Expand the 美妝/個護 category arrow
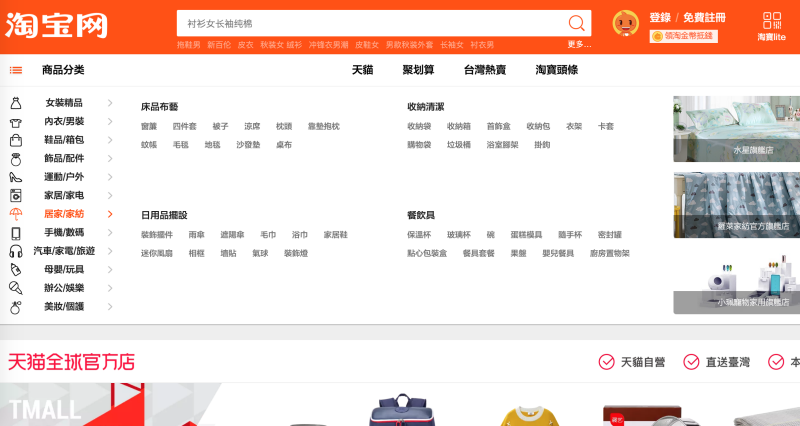800x426 pixels. [110, 307]
